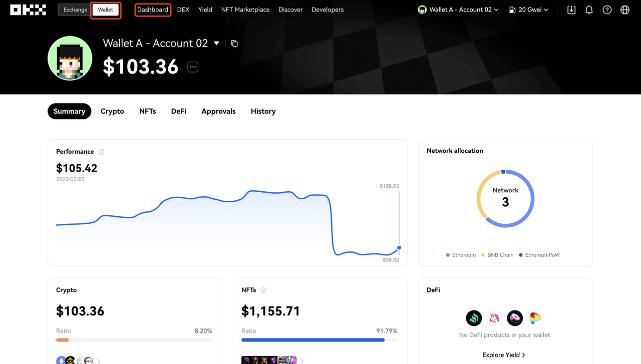Click the NFTs ratio progress bar
Screen dimensions: 641x364
click(x=319, y=340)
